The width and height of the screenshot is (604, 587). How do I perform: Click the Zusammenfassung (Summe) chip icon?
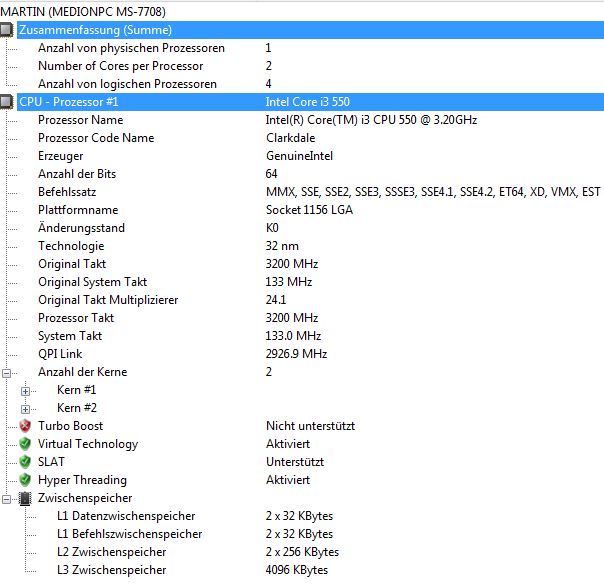pyautogui.click(x=8, y=30)
